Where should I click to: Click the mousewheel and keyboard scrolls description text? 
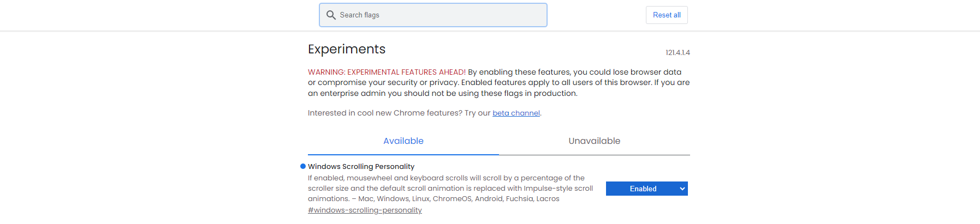pyautogui.click(x=446, y=178)
